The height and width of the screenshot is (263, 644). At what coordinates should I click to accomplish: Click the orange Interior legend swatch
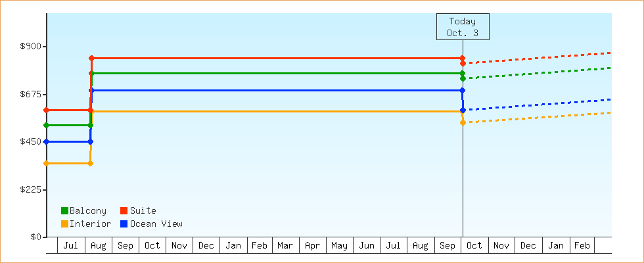click(64, 224)
